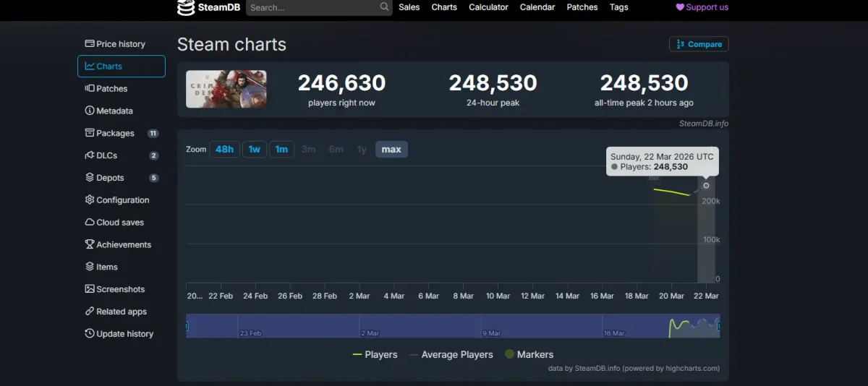Click the Depots database icon
Viewport: 868px width, 386px height.
click(90, 178)
